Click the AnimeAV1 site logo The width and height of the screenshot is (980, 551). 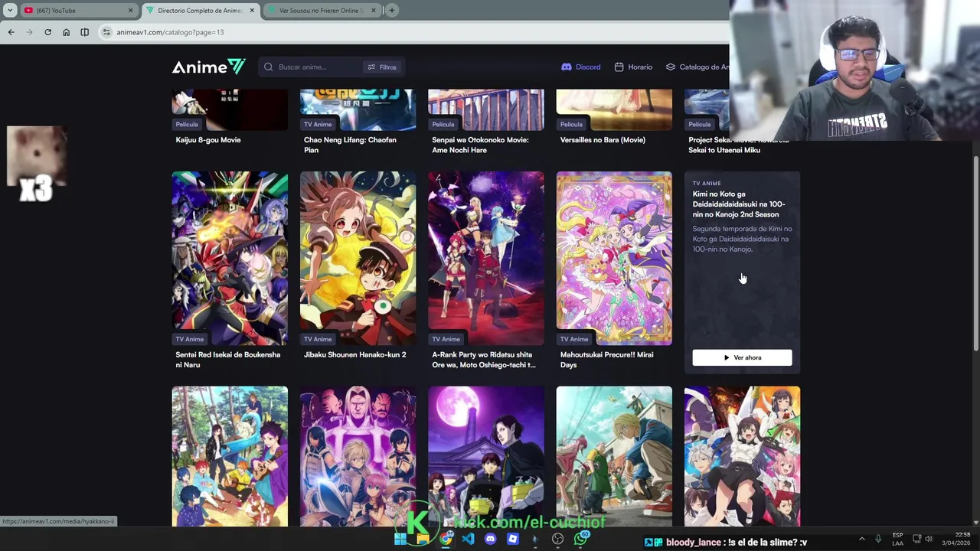click(208, 67)
